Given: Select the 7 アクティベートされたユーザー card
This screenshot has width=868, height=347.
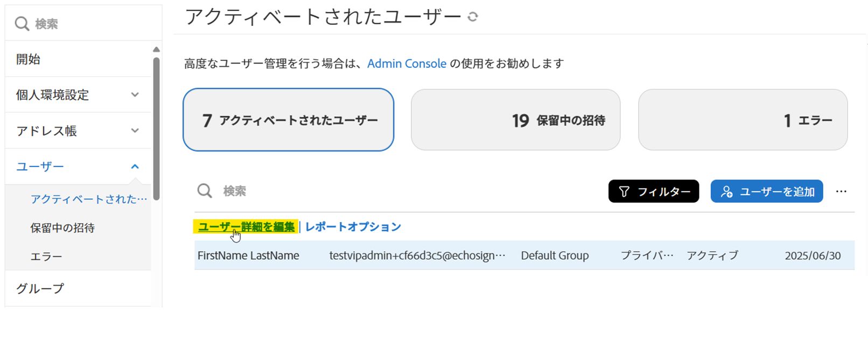Looking at the screenshot, I should (289, 120).
